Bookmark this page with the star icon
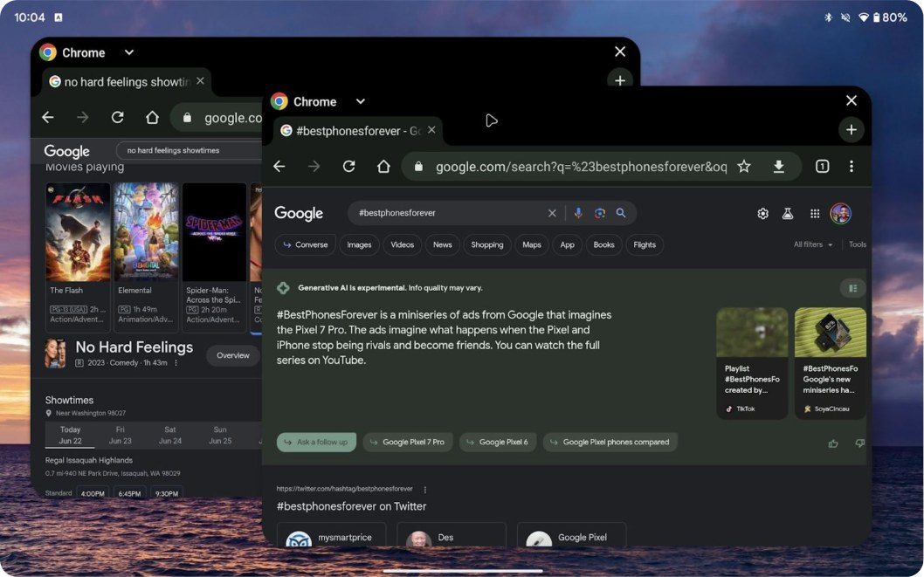Image resolution: width=924 pixels, height=577 pixels. click(x=744, y=167)
